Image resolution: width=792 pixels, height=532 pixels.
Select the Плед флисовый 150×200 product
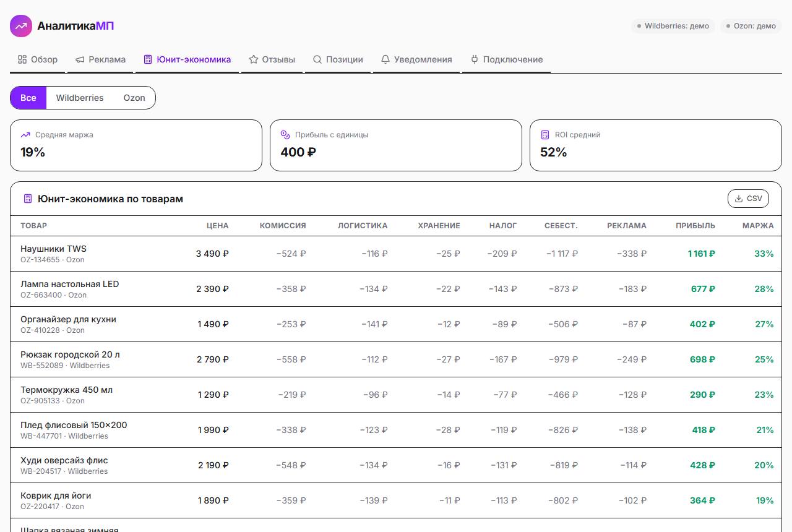(x=396, y=430)
